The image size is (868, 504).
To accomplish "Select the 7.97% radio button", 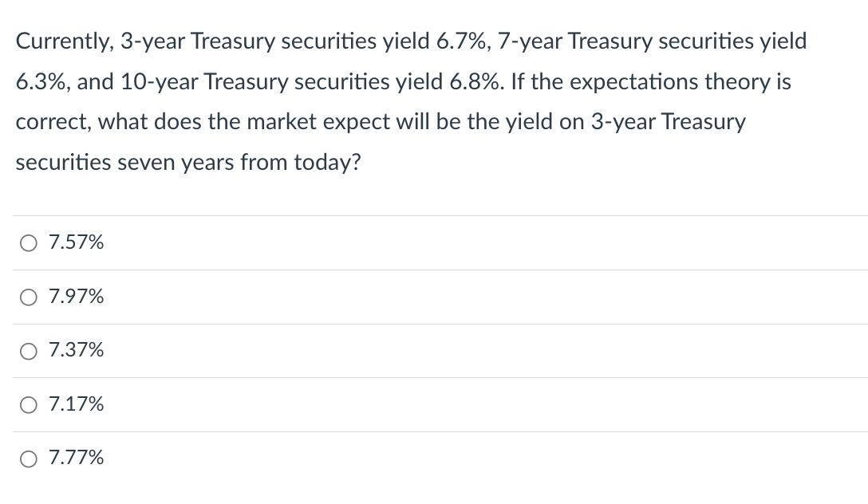I will pos(29,297).
